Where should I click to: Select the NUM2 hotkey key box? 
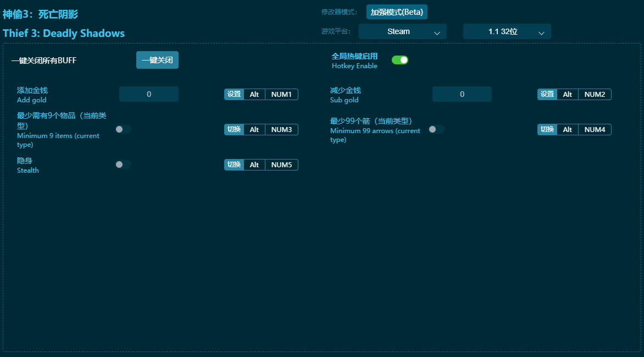click(x=595, y=94)
